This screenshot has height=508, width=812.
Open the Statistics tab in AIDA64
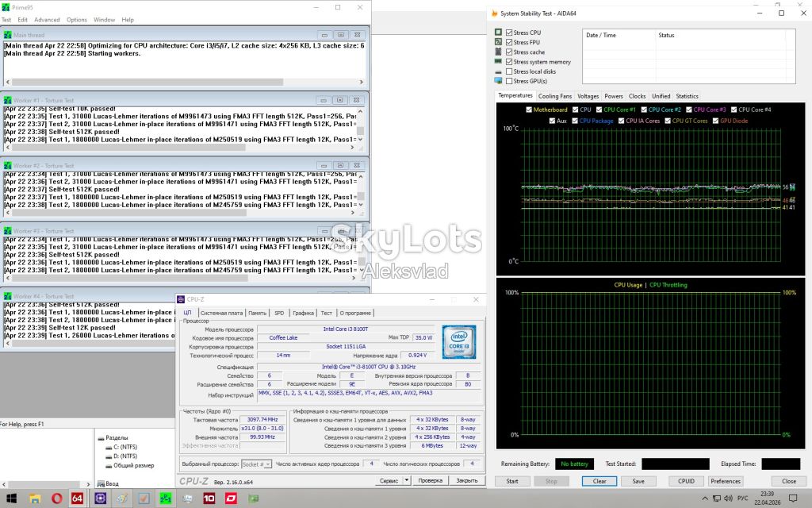(x=688, y=96)
